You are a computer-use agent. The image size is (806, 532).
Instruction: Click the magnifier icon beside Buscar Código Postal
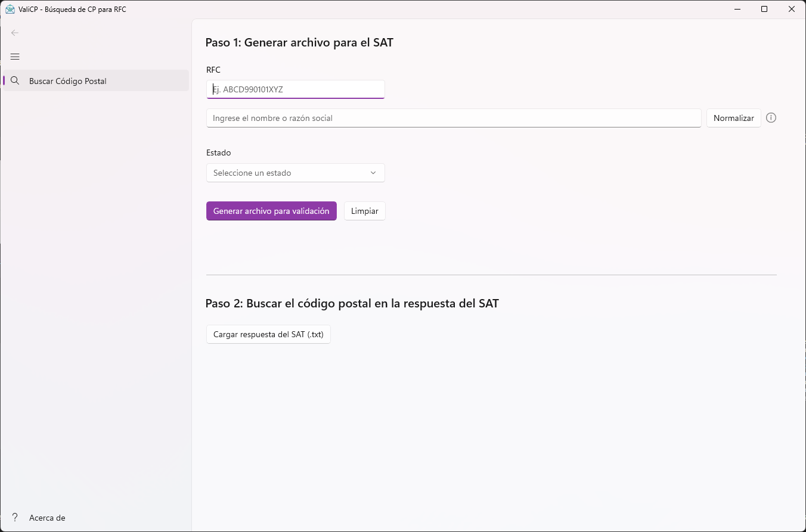(15, 81)
